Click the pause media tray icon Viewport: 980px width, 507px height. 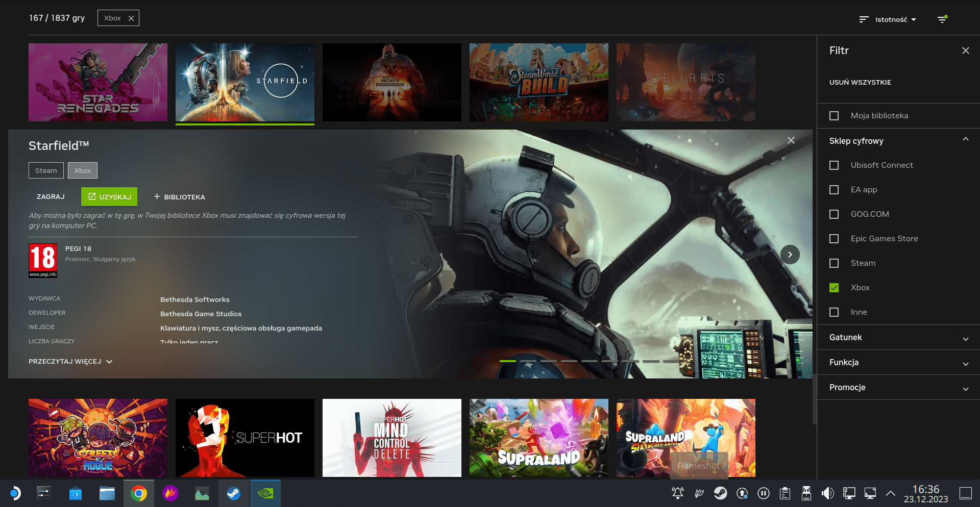[764, 493]
